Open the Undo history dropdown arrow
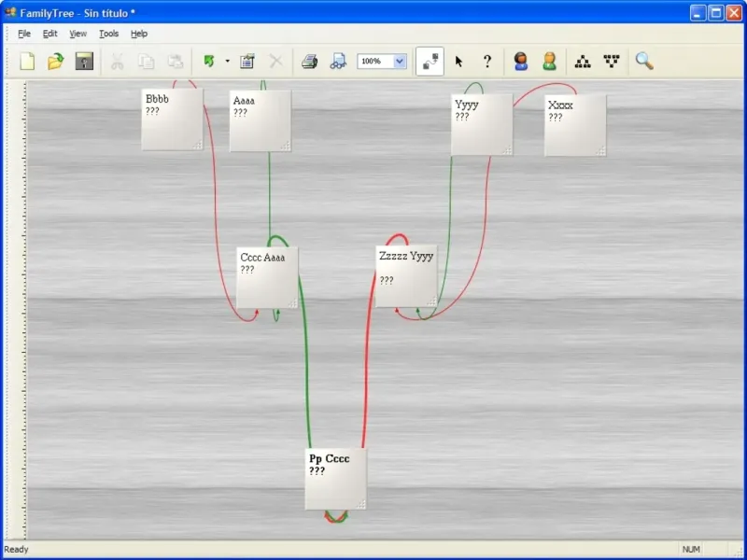The image size is (747, 560). point(227,61)
